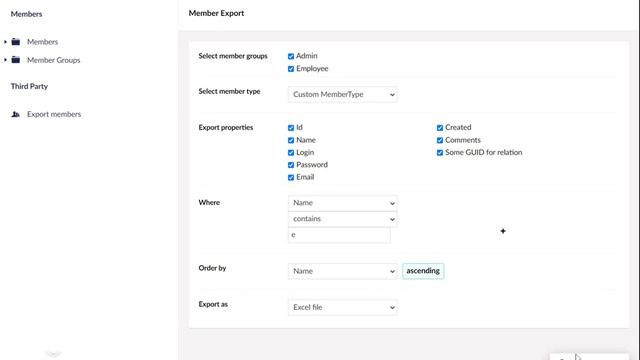The height and width of the screenshot is (360, 640).
Task: Click the Select member type label
Action: (x=229, y=91)
